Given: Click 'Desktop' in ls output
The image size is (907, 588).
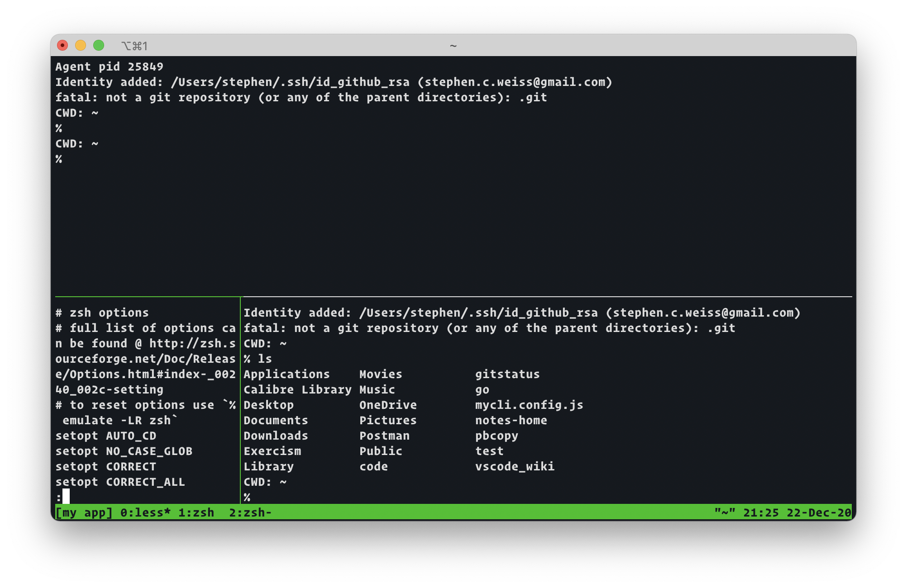Looking at the screenshot, I should (268, 405).
